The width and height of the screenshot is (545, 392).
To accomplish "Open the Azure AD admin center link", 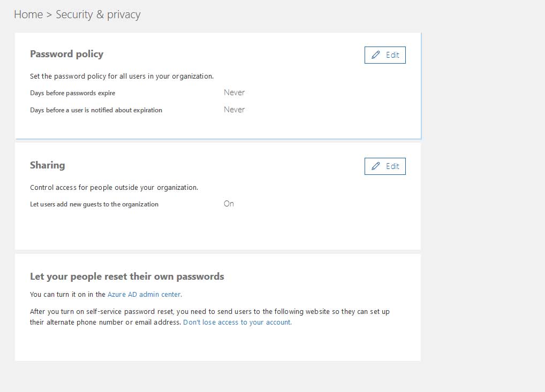I will pyautogui.click(x=144, y=294).
